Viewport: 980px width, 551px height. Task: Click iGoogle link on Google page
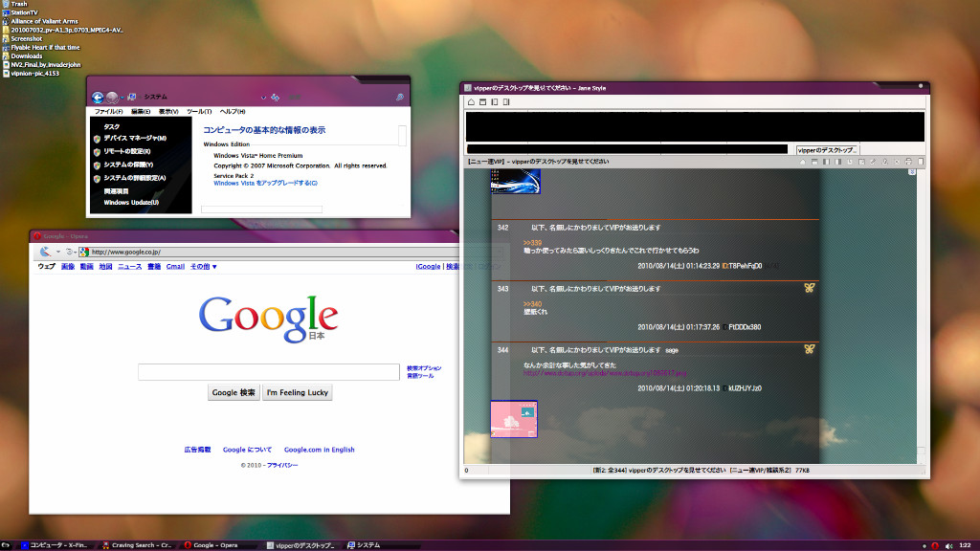[428, 267]
